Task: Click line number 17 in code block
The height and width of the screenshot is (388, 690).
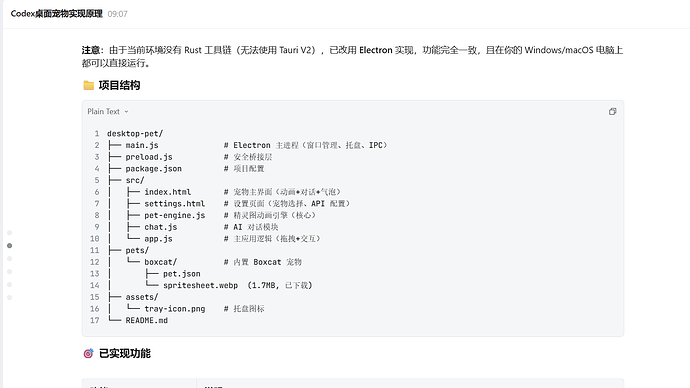Action: tap(95, 321)
